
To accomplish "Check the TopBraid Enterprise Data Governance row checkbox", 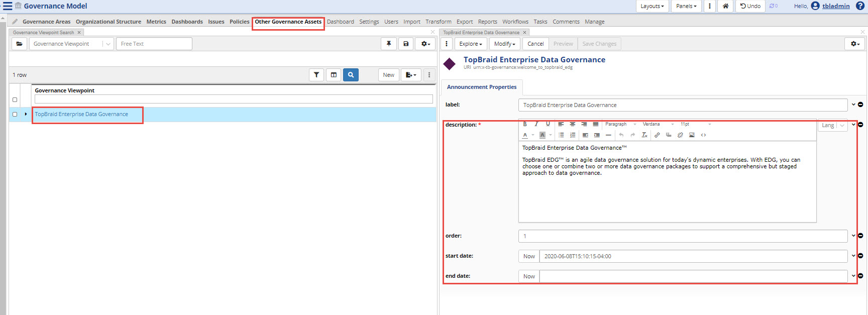I will click(15, 115).
